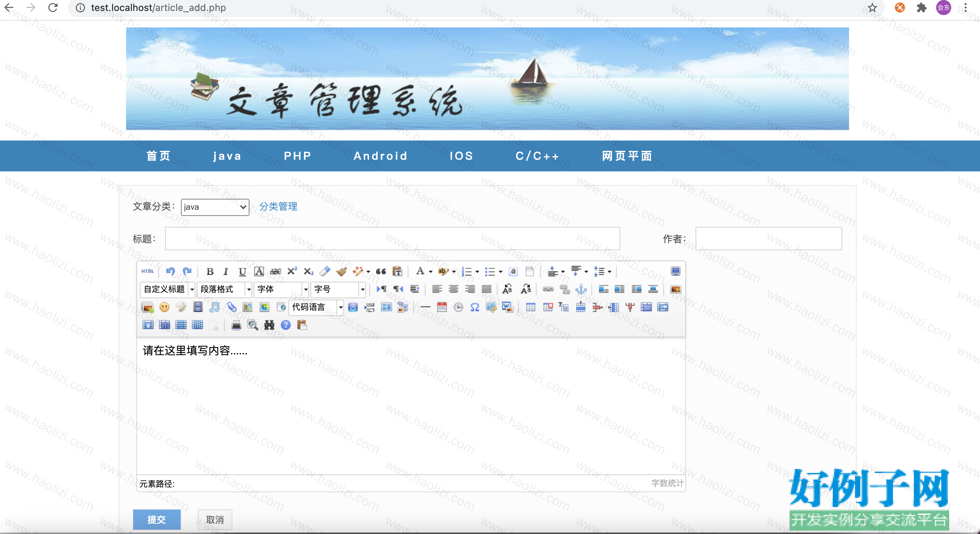
Task: Open the C/C++ navigation link
Action: [x=537, y=156]
